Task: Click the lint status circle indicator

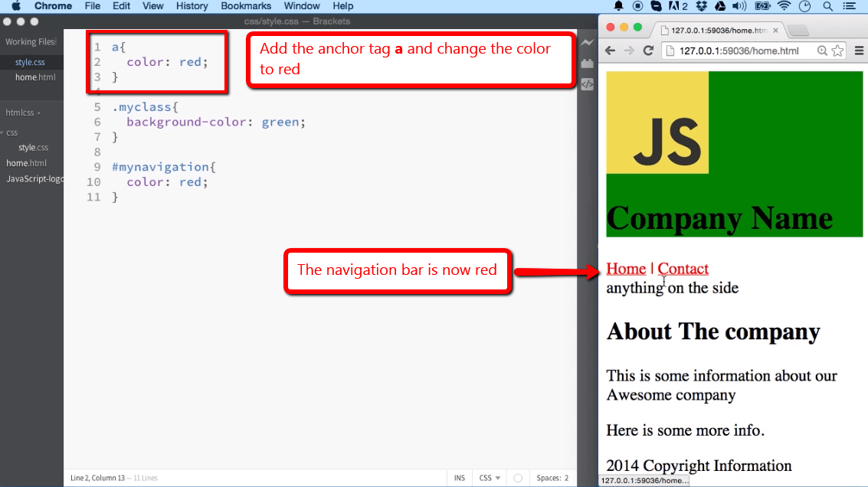Action: click(517, 477)
